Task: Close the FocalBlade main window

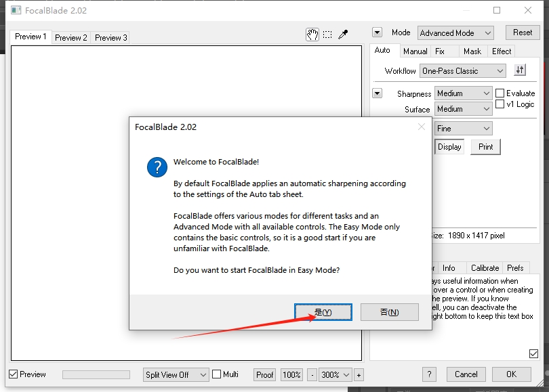Action: coord(528,10)
